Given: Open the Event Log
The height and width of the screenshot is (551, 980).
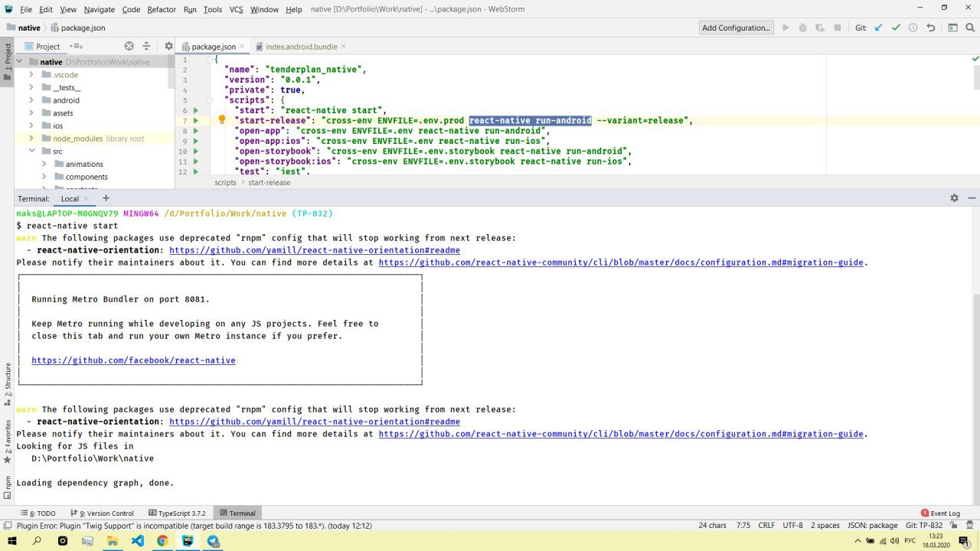Looking at the screenshot, I should [940, 513].
